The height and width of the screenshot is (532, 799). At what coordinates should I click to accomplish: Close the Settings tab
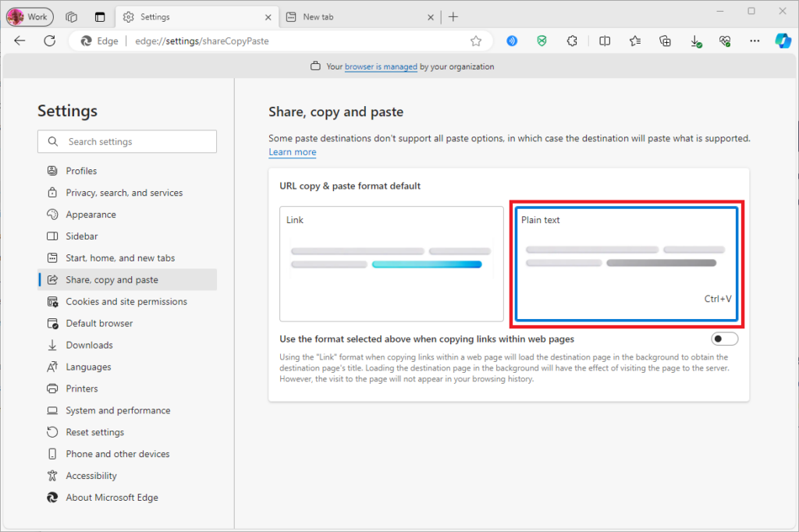point(268,17)
